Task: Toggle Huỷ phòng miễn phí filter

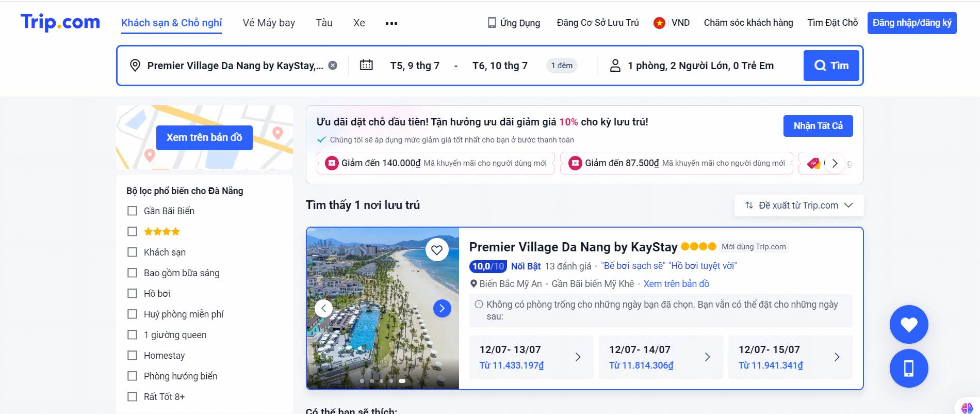Action: point(133,314)
